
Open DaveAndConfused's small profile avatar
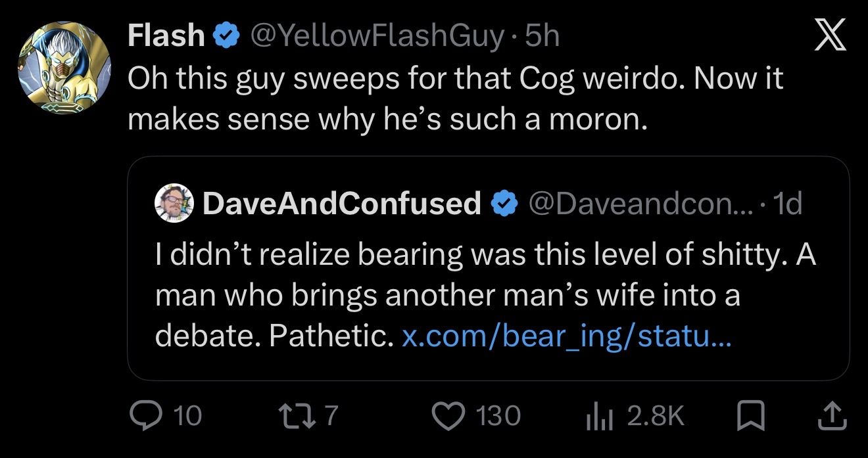coord(174,204)
